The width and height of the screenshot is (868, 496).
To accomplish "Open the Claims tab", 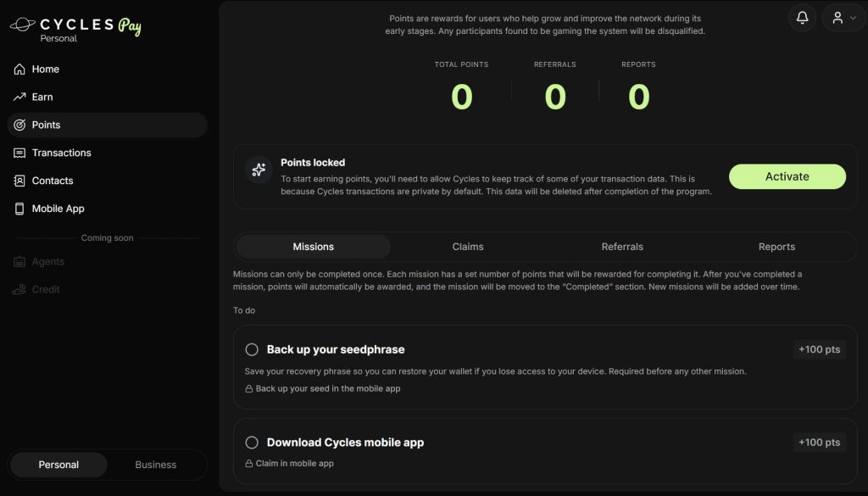I will coord(468,247).
